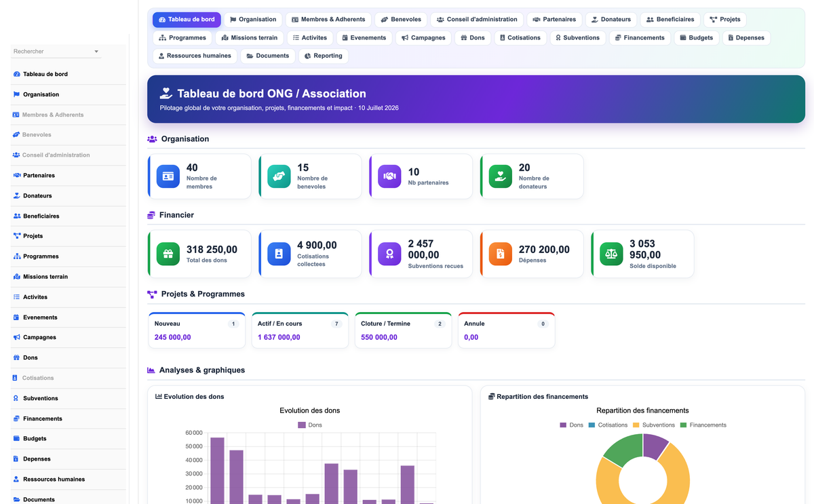
Task: Click the Cotisations collectees badge icon
Action: [279, 254]
